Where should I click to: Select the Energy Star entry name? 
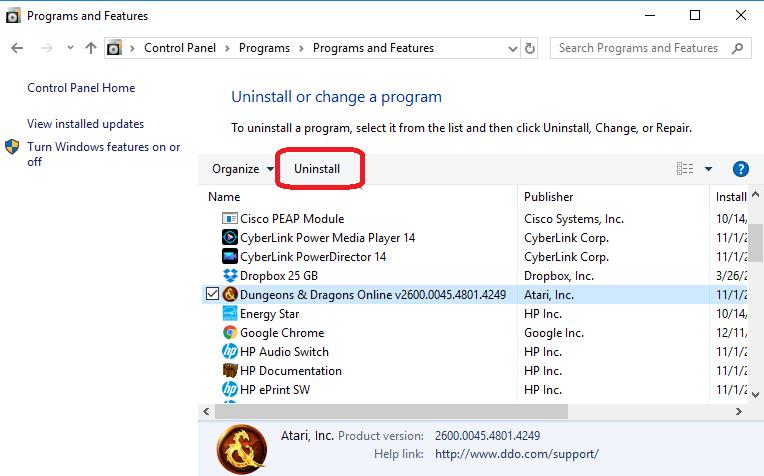[269, 314]
